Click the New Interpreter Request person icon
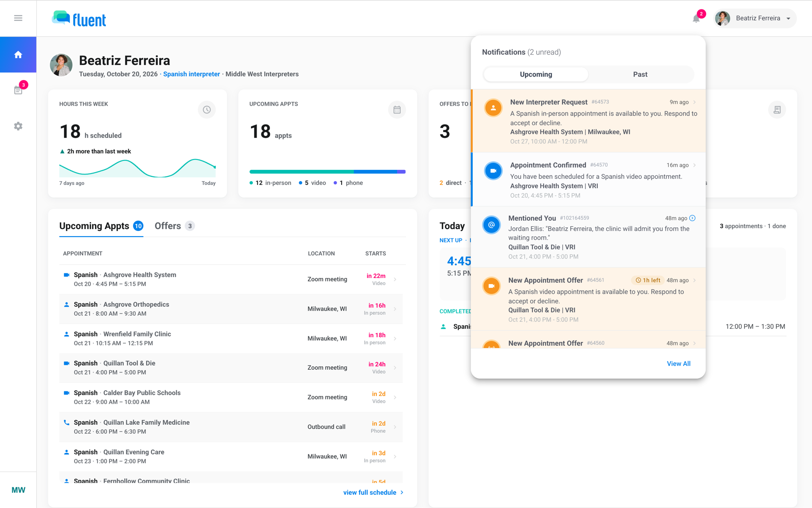The image size is (812, 508). (x=493, y=108)
